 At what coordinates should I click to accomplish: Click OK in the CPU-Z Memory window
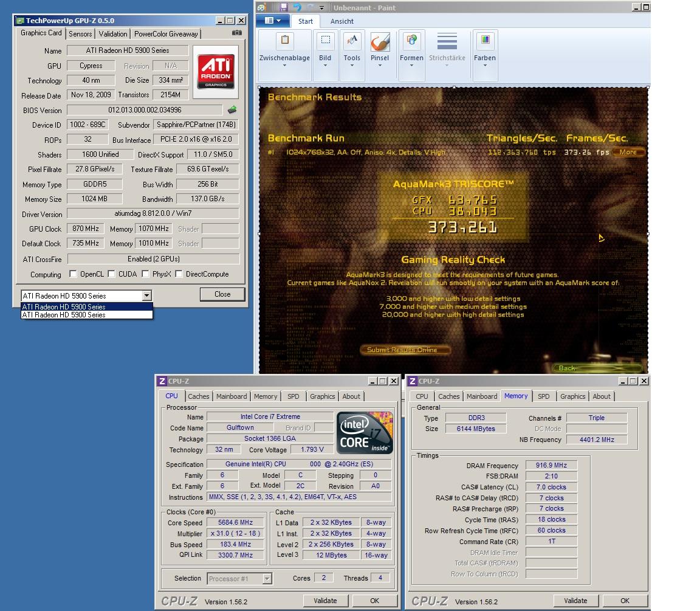click(x=625, y=601)
